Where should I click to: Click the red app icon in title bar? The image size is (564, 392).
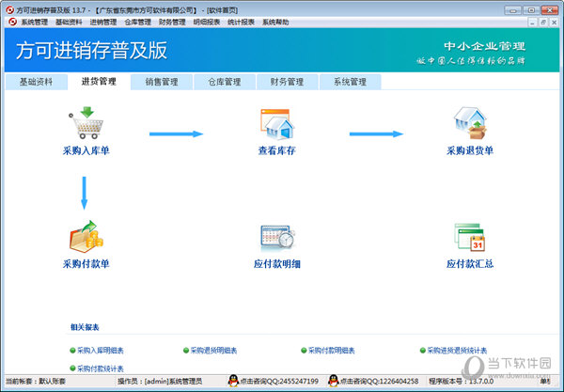click(9, 9)
